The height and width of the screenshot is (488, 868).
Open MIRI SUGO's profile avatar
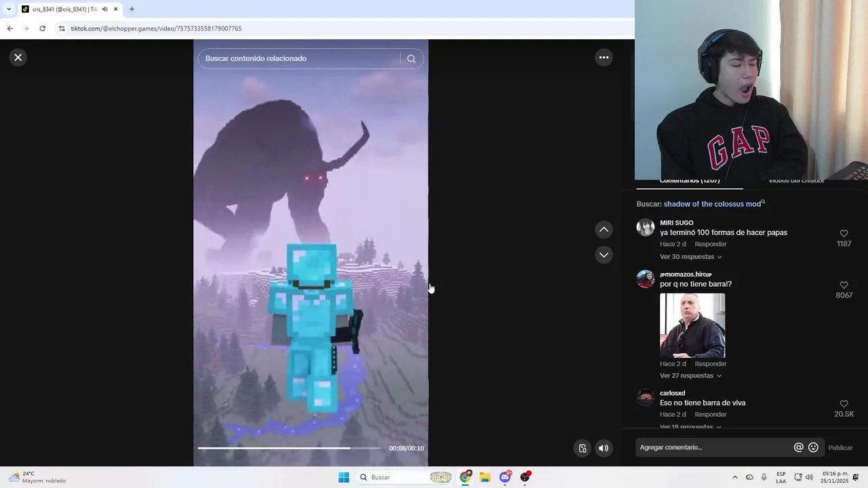tap(646, 227)
